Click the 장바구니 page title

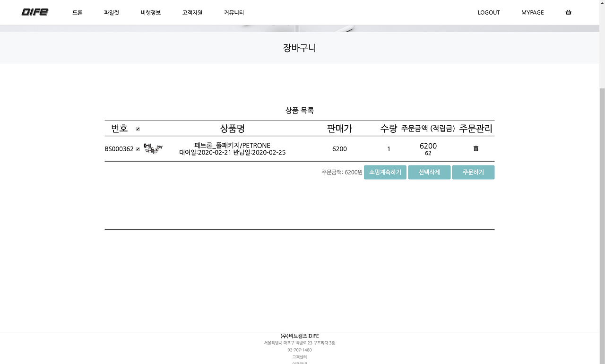pyautogui.click(x=300, y=48)
